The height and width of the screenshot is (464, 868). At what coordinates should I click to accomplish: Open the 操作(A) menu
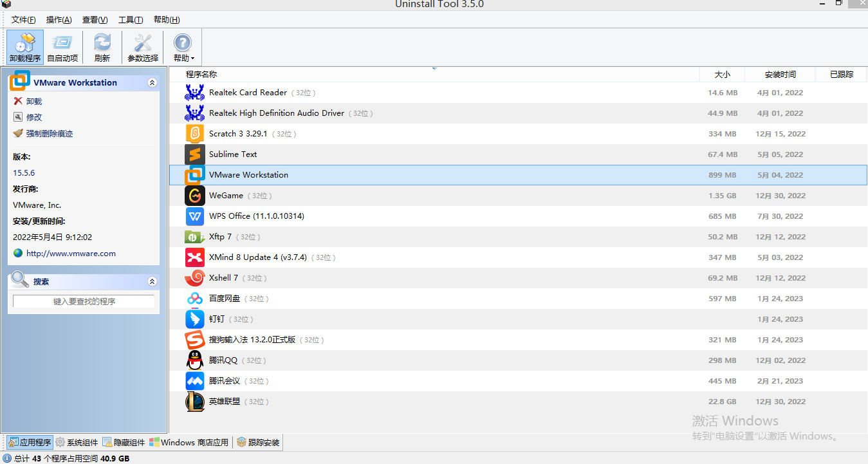(59, 20)
